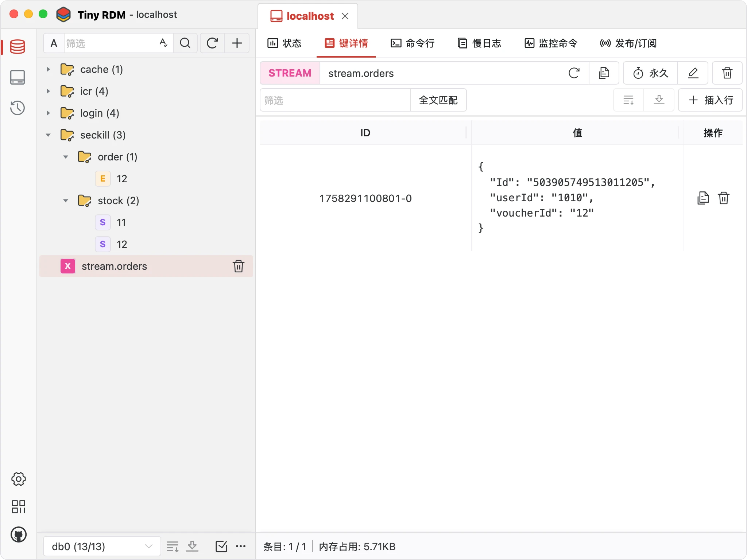Open the settings gear icon
Viewport: 747px width, 560px height.
(18, 479)
